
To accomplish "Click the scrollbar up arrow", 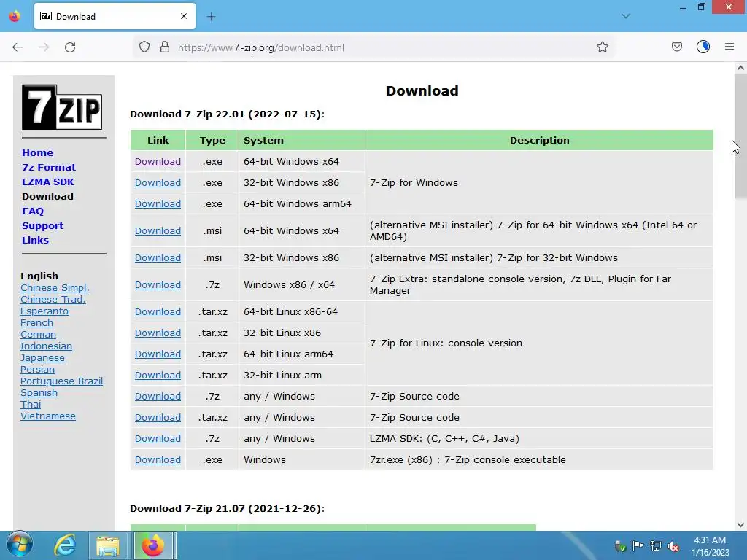I will tap(740, 68).
